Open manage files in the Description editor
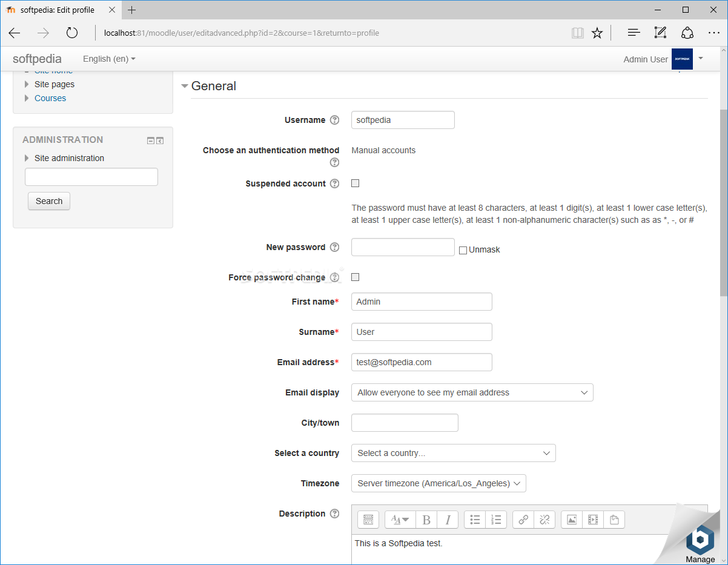This screenshot has height=565, width=728. pos(614,520)
